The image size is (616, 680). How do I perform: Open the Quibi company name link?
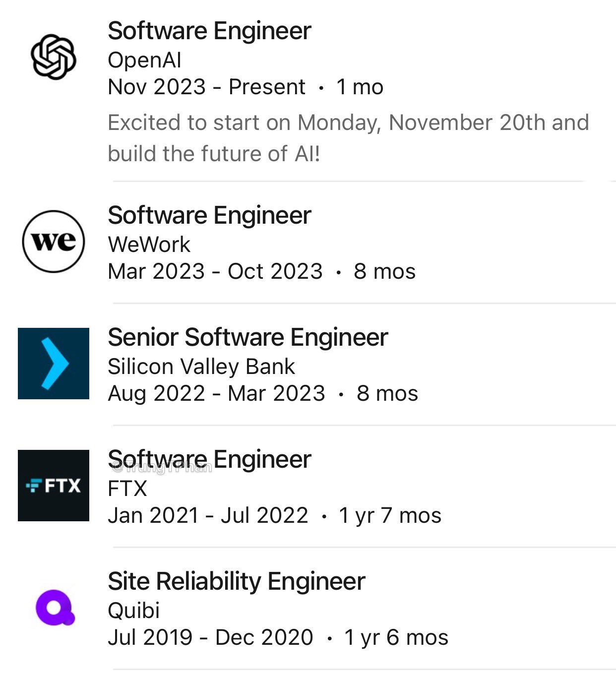pyautogui.click(x=134, y=611)
